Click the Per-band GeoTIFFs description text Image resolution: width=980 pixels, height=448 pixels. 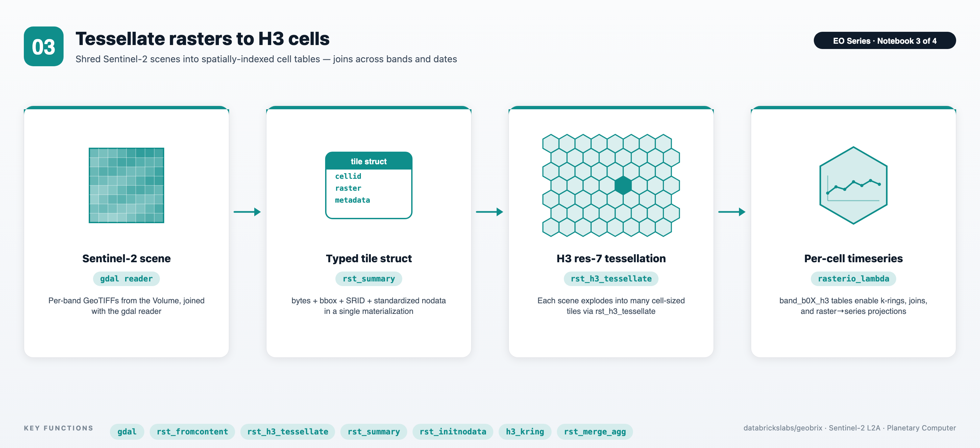point(126,306)
